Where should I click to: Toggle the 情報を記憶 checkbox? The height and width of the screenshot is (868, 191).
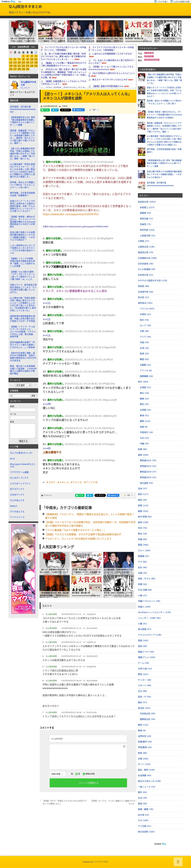click(84, 774)
